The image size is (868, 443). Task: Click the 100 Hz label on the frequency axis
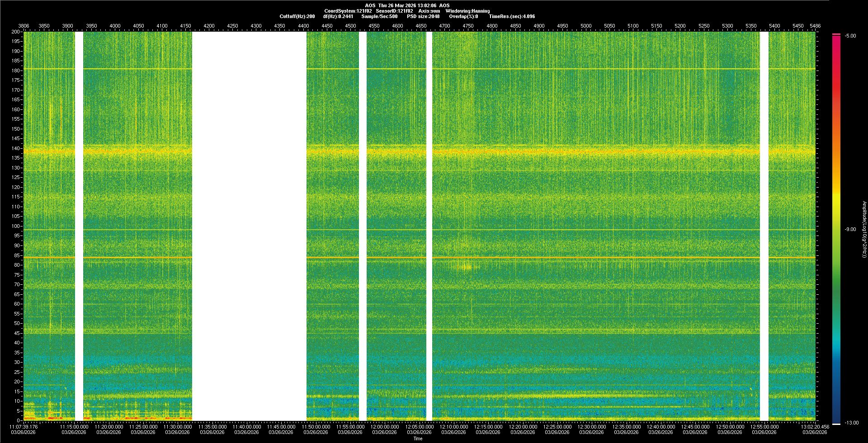point(15,226)
